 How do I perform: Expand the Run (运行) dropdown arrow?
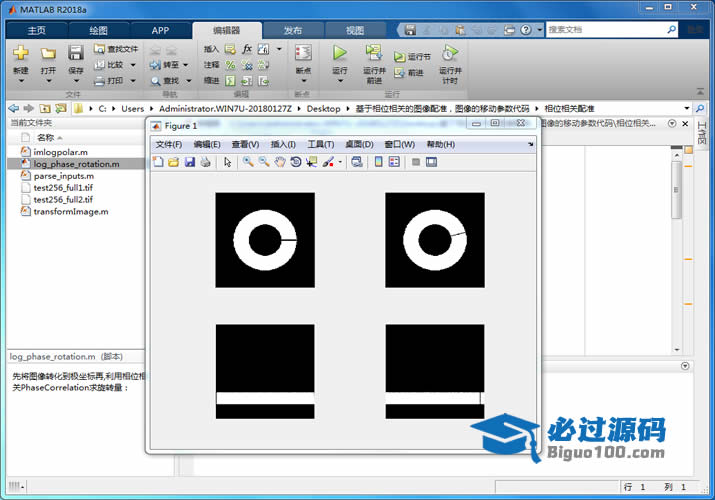(x=340, y=81)
